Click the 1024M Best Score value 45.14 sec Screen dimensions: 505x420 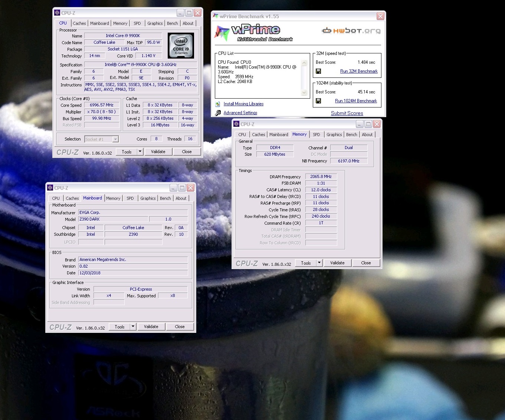tap(366, 92)
